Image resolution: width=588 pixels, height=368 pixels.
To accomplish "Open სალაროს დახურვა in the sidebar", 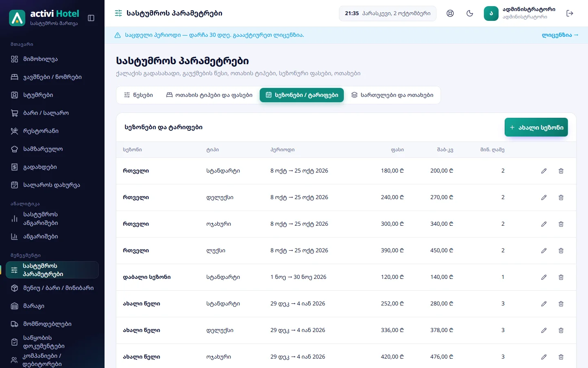I will click(x=52, y=185).
